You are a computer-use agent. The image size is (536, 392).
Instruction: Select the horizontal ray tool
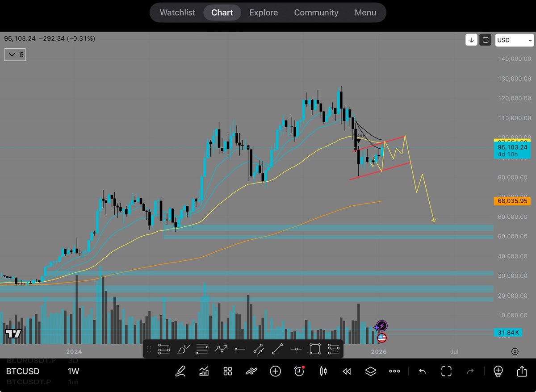pos(240,349)
